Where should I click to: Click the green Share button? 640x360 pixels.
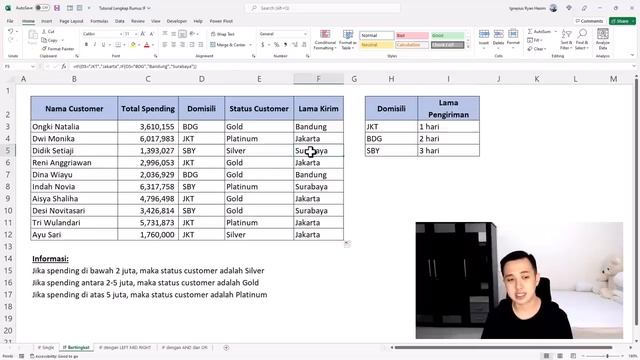[x=622, y=21]
